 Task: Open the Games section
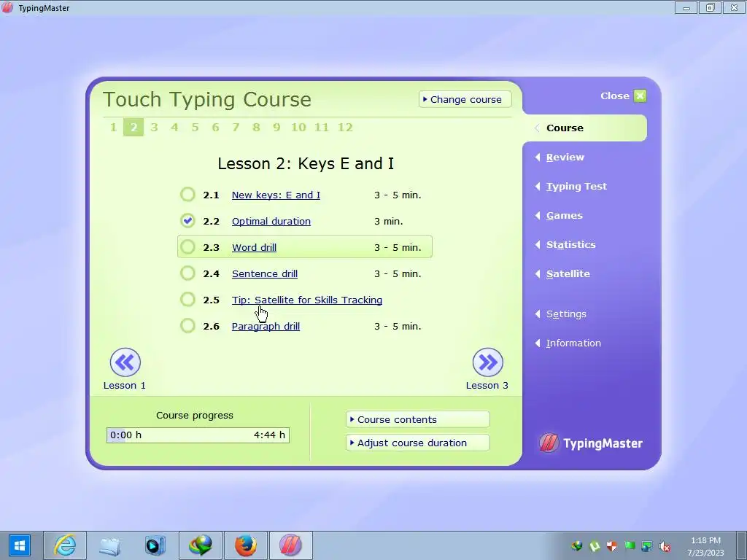pos(565,215)
